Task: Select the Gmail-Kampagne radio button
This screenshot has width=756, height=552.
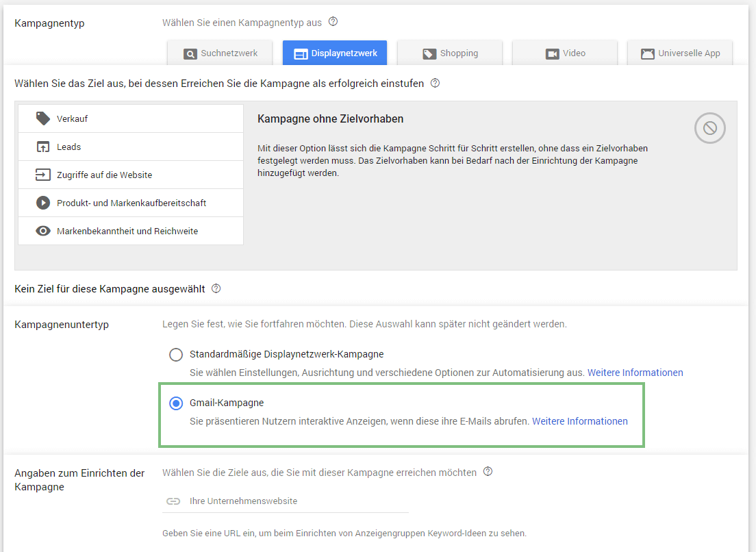Action: (x=176, y=403)
